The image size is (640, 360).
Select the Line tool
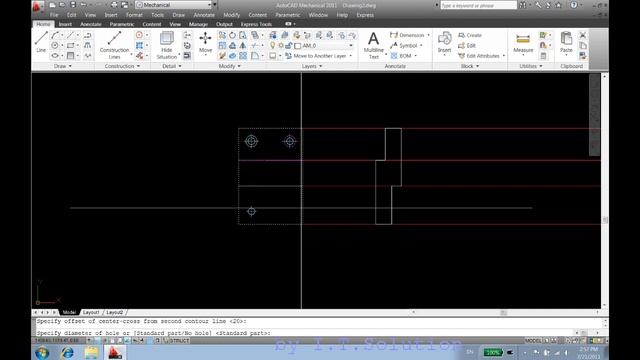(41, 42)
